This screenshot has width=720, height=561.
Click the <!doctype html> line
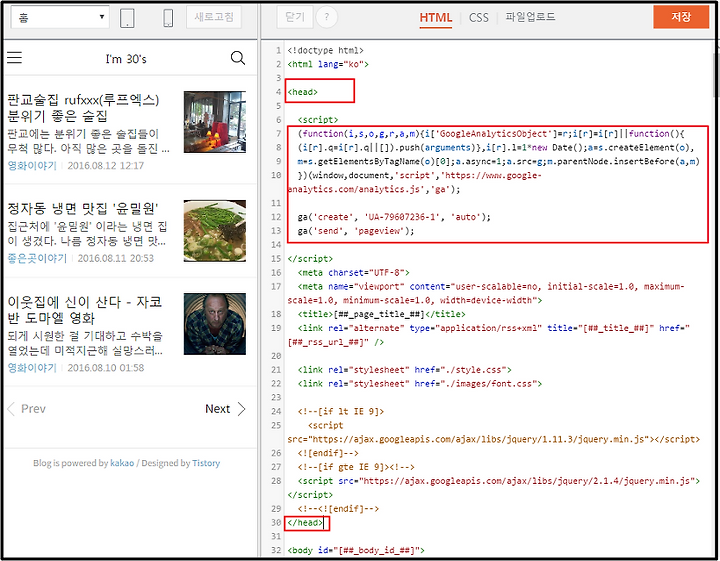pos(325,50)
